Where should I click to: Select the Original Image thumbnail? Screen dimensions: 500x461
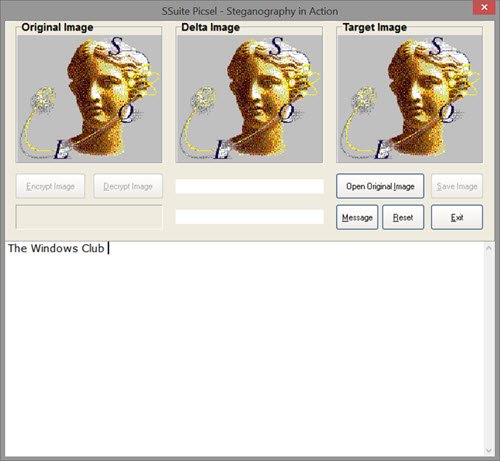coord(89,99)
